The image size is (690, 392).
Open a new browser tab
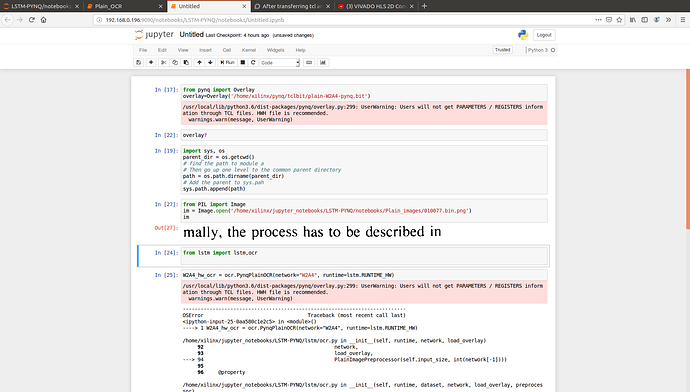(425, 6)
